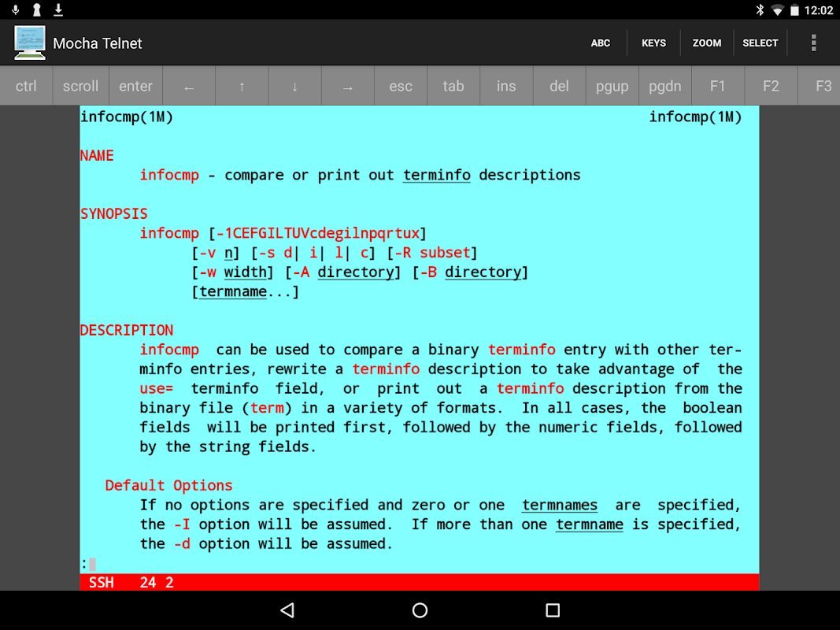This screenshot has width=840, height=630.
Task: Tap the Wi-Fi status icon
Action: coord(777,10)
